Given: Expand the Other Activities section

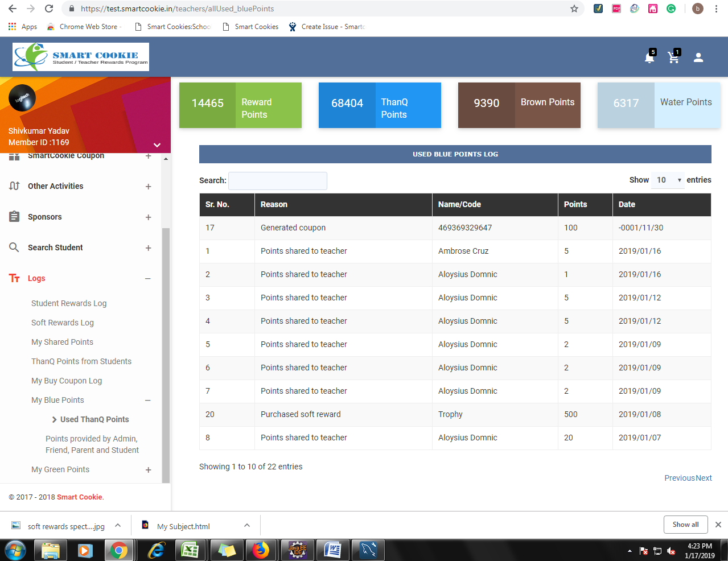Looking at the screenshot, I should (x=148, y=187).
